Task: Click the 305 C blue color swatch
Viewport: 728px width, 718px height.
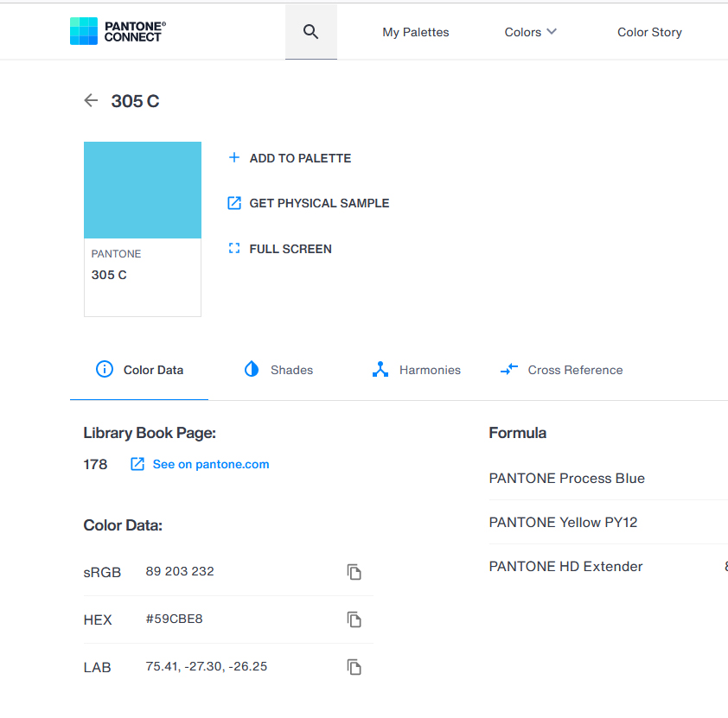Action: (x=143, y=190)
